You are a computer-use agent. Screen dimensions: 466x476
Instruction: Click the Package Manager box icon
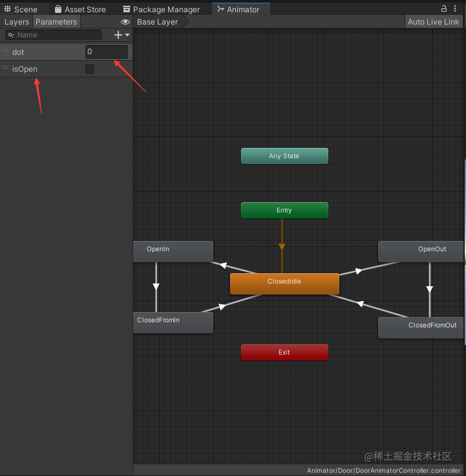[x=127, y=9]
